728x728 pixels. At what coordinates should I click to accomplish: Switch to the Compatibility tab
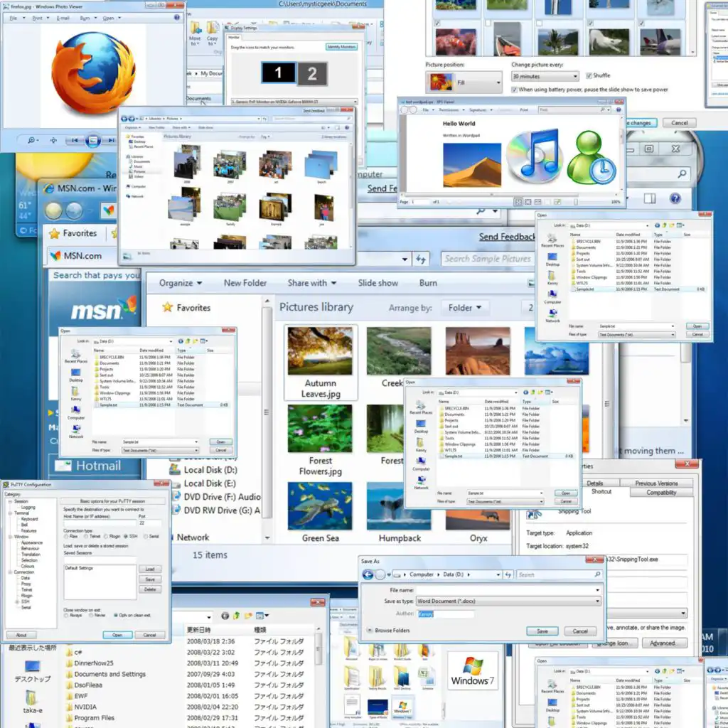[661, 493]
